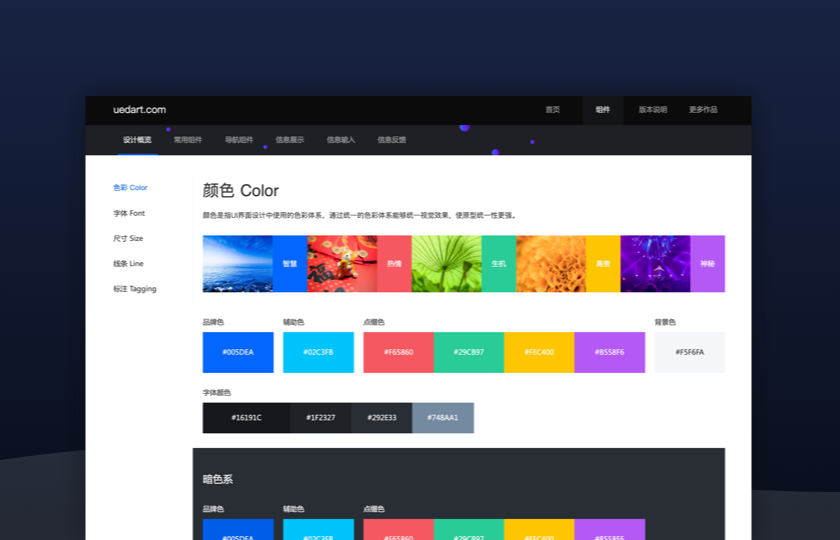Open 版本说明 in the top navigation

click(652, 110)
